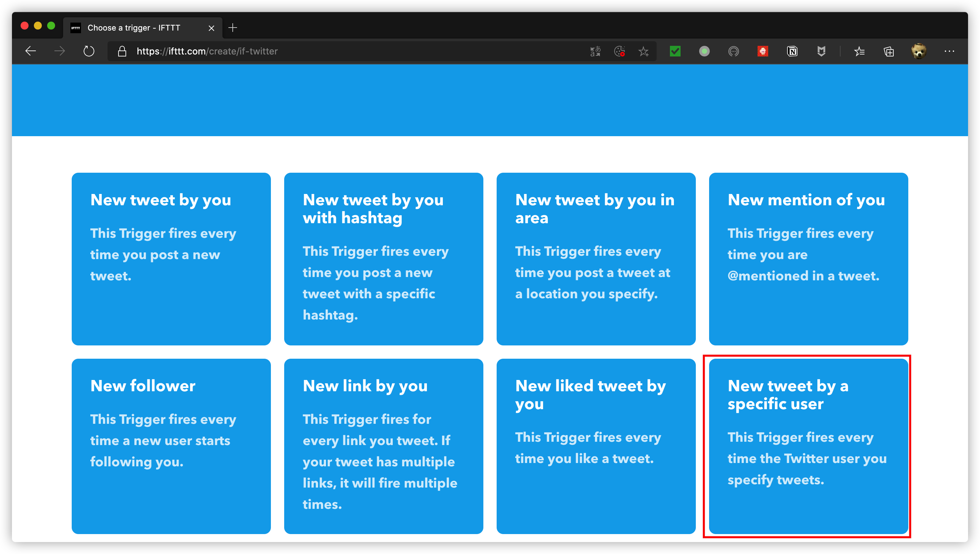
Task: Choose the New link by you trigger
Action: tap(383, 446)
